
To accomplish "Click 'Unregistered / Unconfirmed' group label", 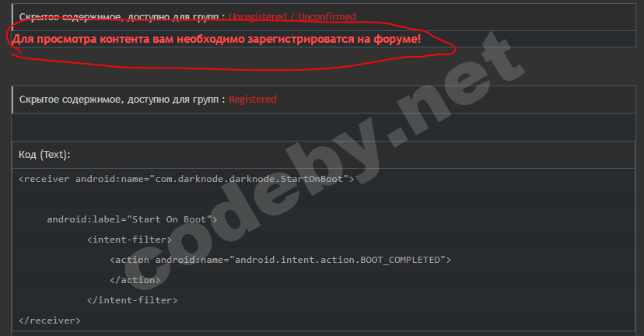I will click(x=292, y=17).
